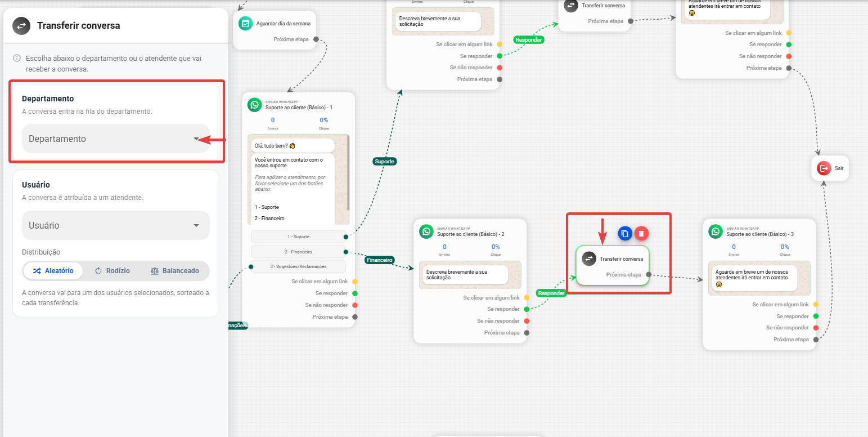The height and width of the screenshot is (437, 868).
Task: Click Próxima etapa port on Suporte ao cliente (Básico) - 3
Action: (x=816, y=340)
